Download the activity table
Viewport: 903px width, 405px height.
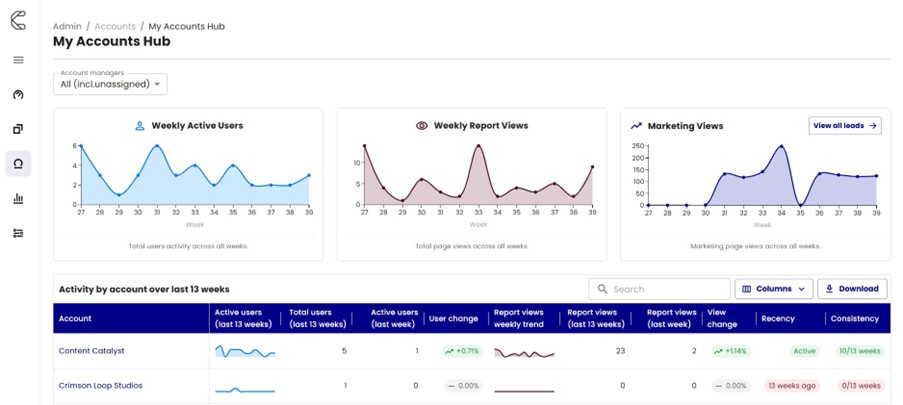[x=851, y=289]
